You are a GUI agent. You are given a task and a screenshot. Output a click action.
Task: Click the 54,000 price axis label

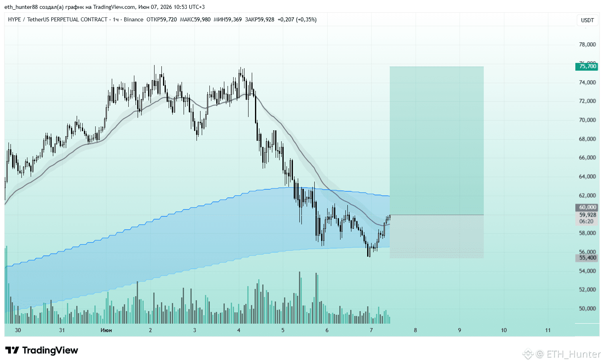click(587, 271)
